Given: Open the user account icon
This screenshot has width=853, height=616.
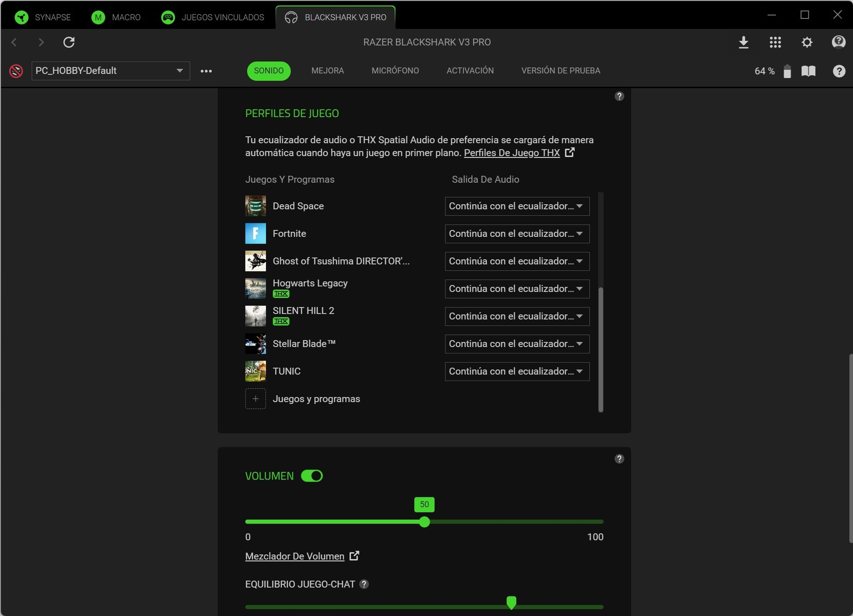Looking at the screenshot, I should point(838,42).
